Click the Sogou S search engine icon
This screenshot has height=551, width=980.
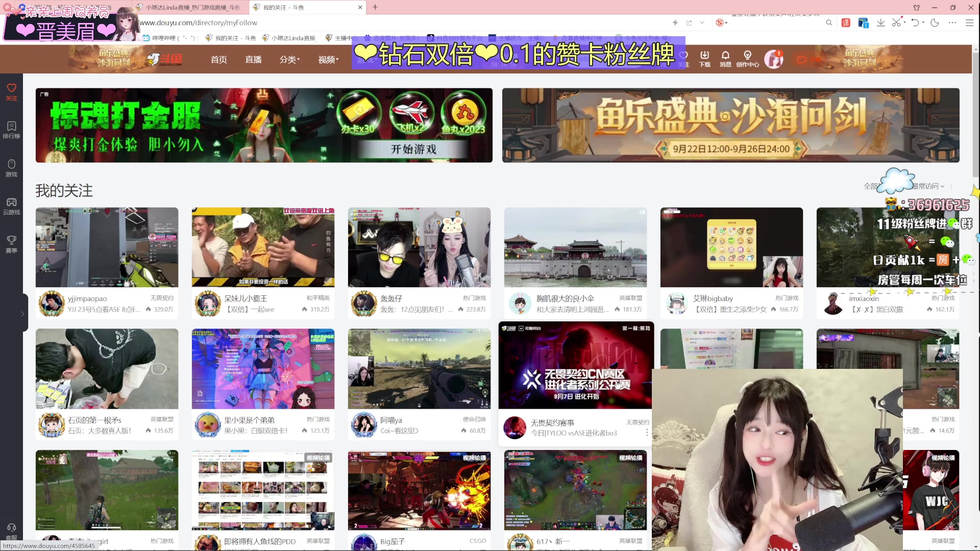point(720,22)
